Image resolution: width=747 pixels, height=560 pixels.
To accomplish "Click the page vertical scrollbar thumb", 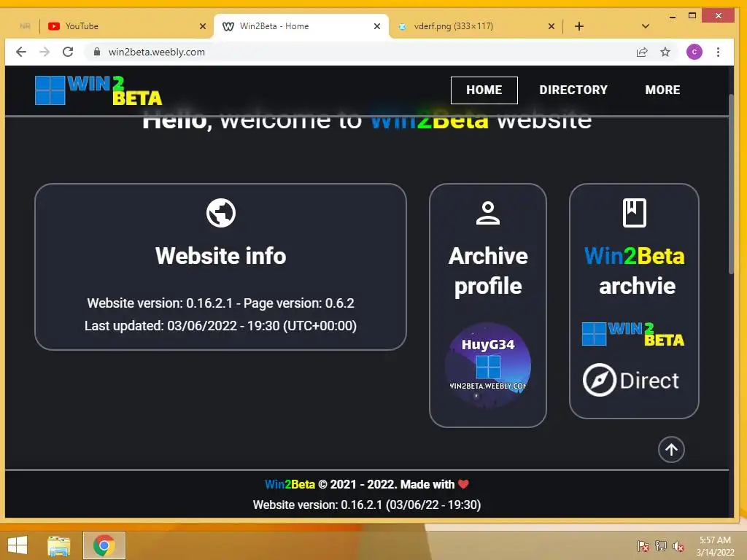I will (731, 183).
